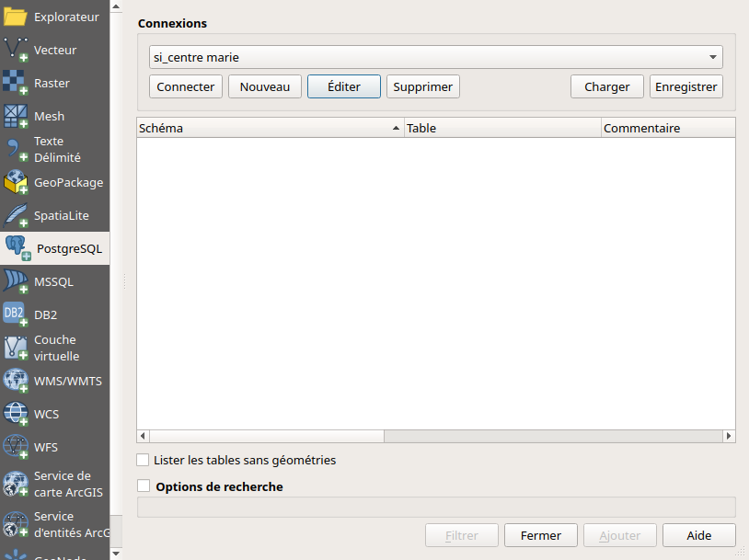Click the Connecter button

click(186, 86)
